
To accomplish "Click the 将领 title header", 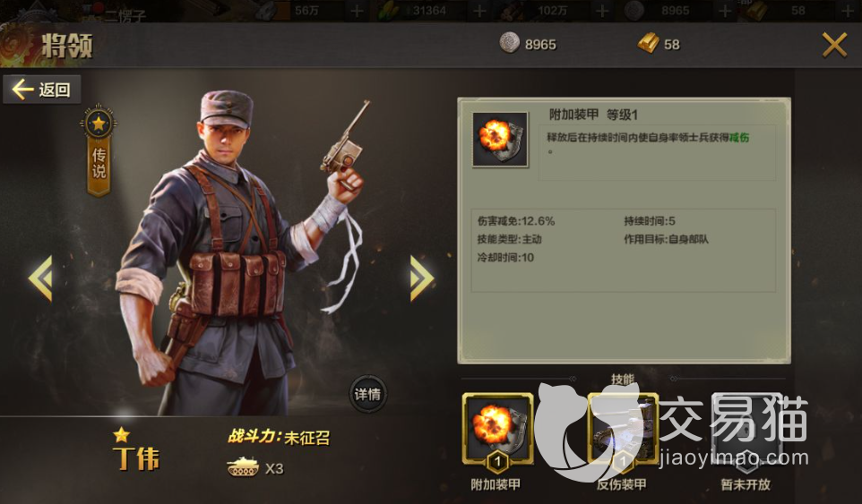I will 67,47.
